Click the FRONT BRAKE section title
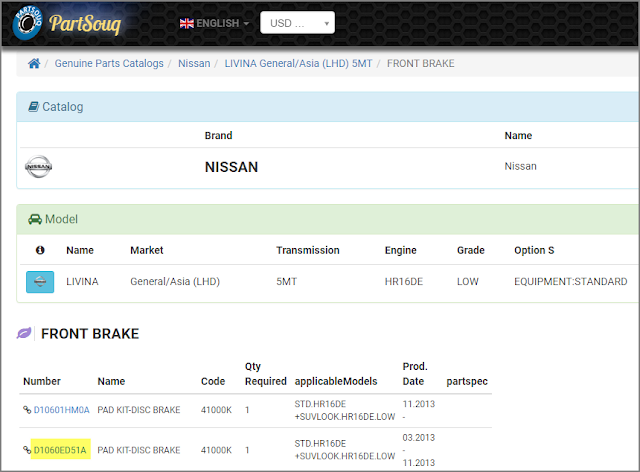Screen dimensions: 640x472 click(x=90, y=334)
